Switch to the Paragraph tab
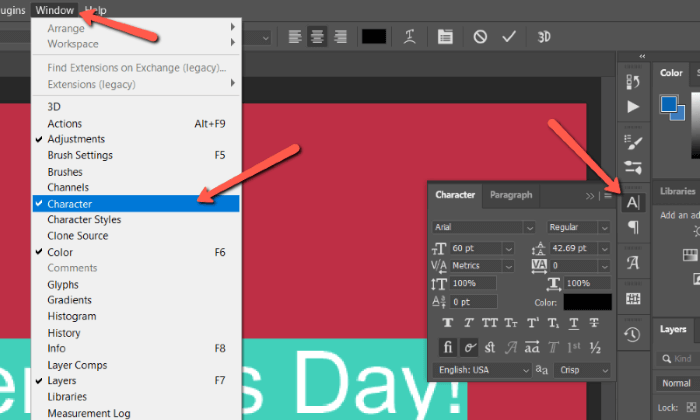700x420 pixels. pos(511,195)
